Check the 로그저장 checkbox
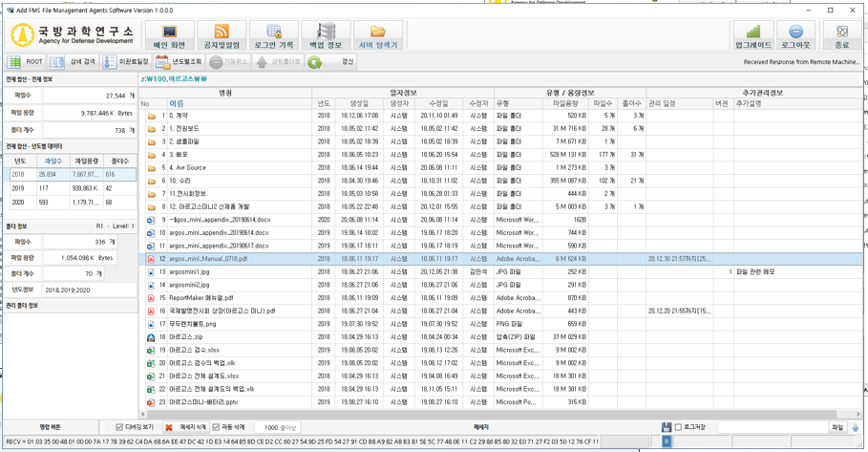This screenshot has height=452, width=868. tap(678, 428)
